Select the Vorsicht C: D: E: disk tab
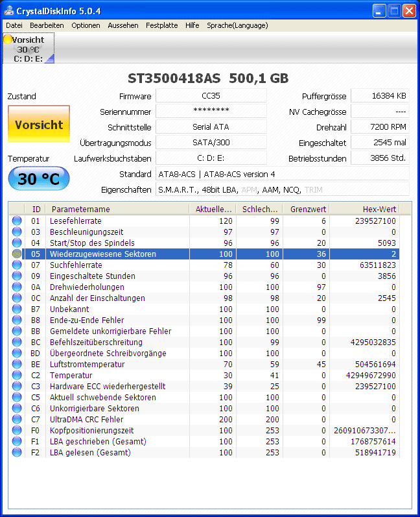420x517 pixels. point(29,49)
